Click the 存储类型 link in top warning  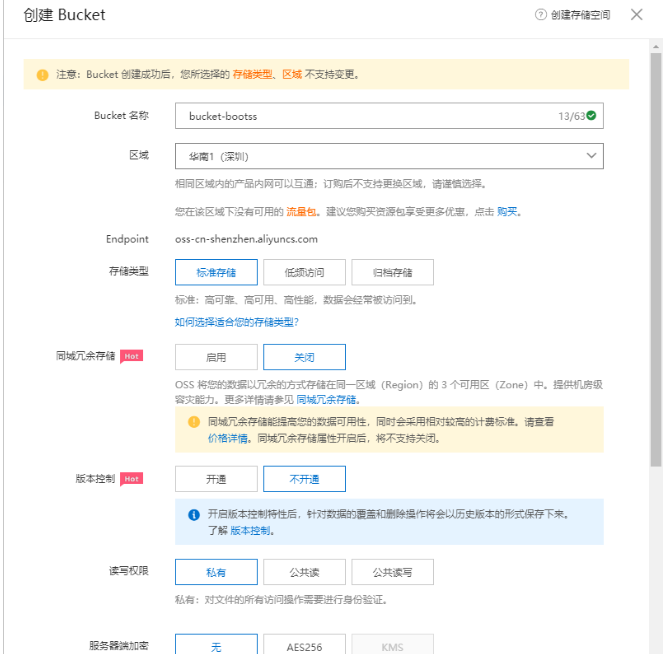coord(252,75)
